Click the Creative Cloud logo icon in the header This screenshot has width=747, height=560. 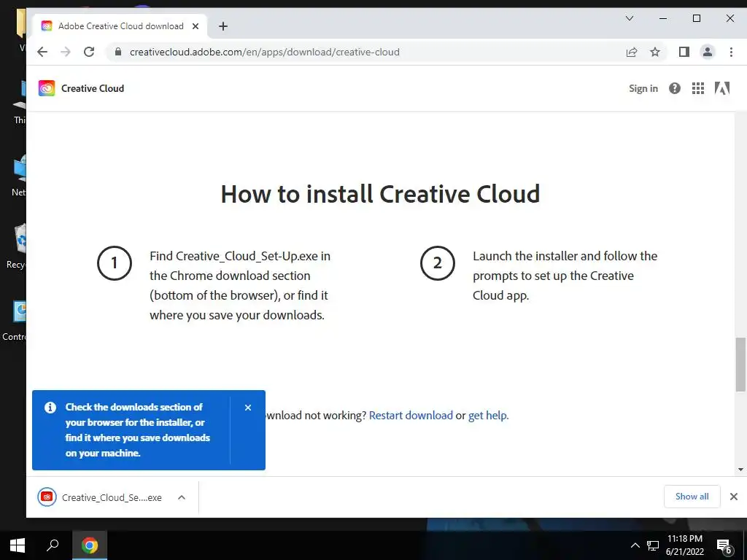click(47, 88)
